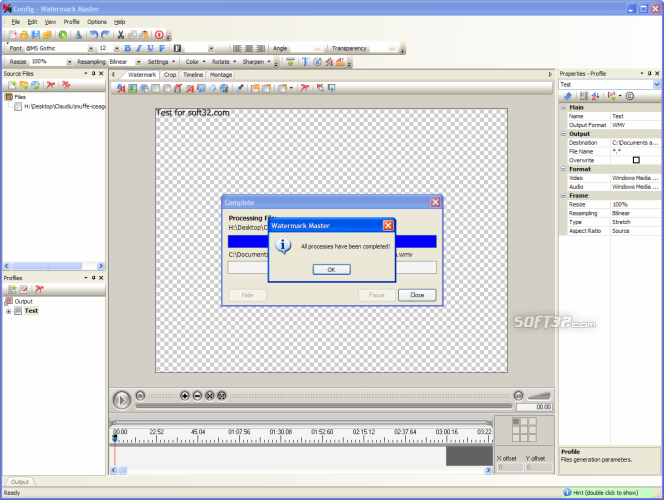The height and width of the screenshot is (500, 664).
Task: Switch to the Crop tab
Action: [170, 75]
